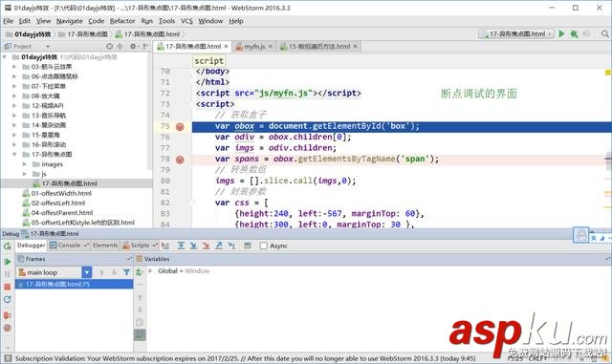This screenshot has width=612, height=364.
Task: Click the 01dayjs特效 breadcrumb in navigation bar
Action: (28, 34)
